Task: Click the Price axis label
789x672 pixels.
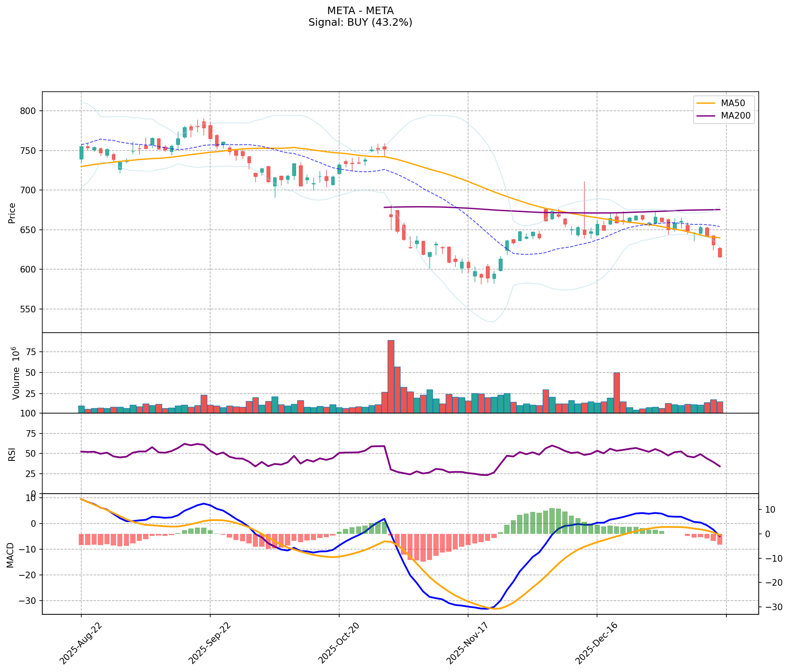Action: (x=12, y=213)
